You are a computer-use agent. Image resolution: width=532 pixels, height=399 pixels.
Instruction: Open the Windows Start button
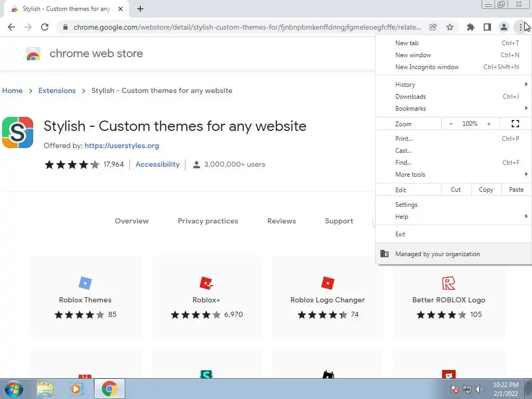pyautogui.click(x=14, y=389)
